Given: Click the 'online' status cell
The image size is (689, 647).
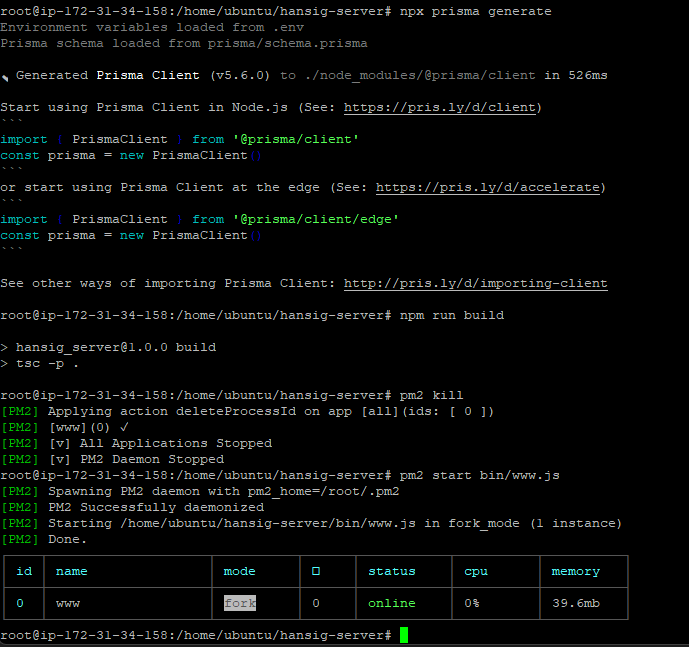Looking at the screenshot, I should point(392,603).
